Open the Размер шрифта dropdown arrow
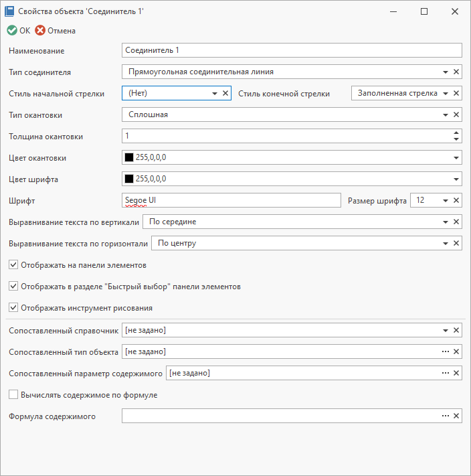Image resolution: width=471 pixels, height=476 pixels. [445, 201]
